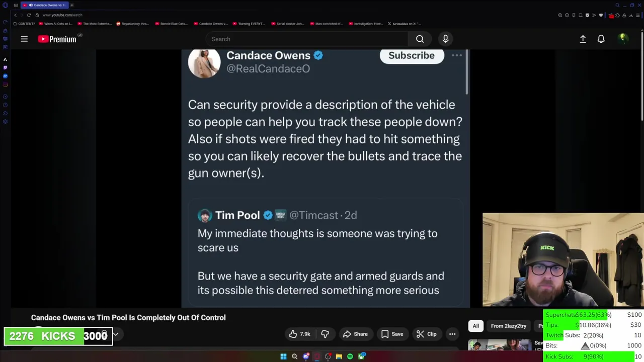This screenshot has width=644, height=362.
Task: Open the tweet's three-dot options
Action: 457,55
